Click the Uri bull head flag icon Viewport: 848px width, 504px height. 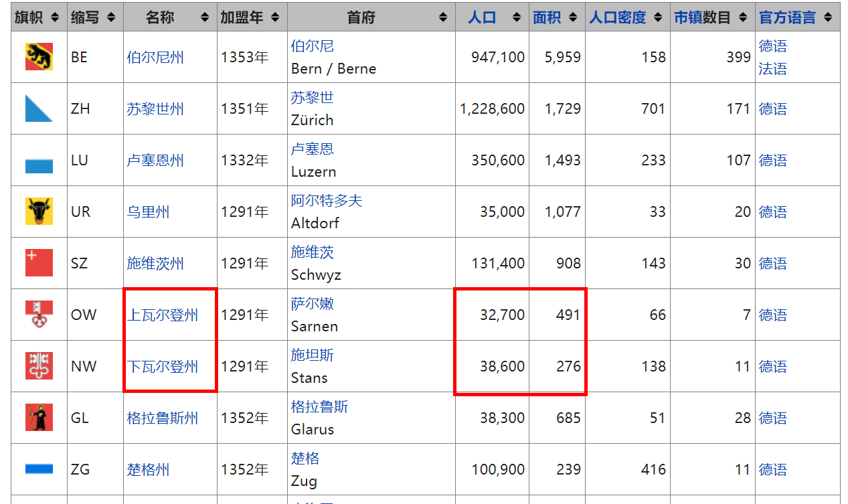click(x=39, y=212)
